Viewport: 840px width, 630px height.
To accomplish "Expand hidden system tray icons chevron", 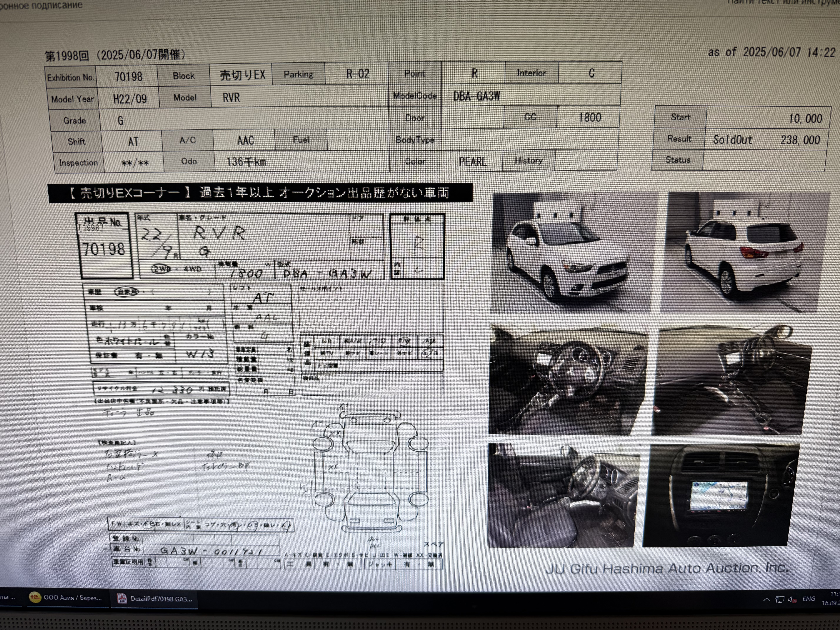I will (766, 599).
